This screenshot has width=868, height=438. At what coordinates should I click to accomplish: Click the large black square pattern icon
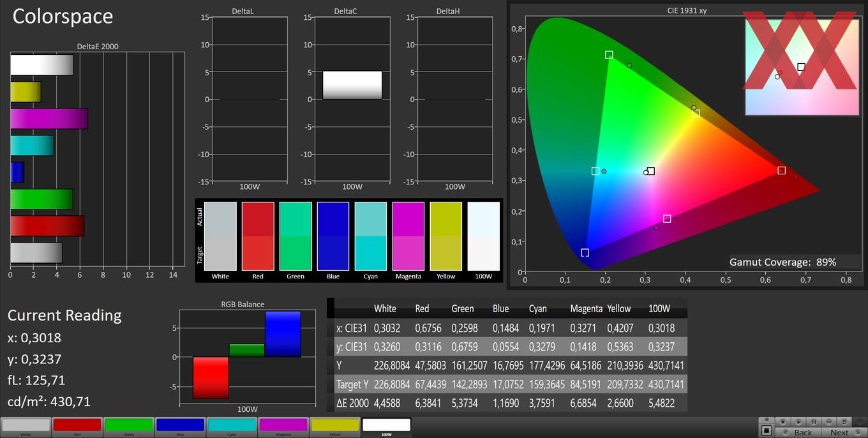767,430
